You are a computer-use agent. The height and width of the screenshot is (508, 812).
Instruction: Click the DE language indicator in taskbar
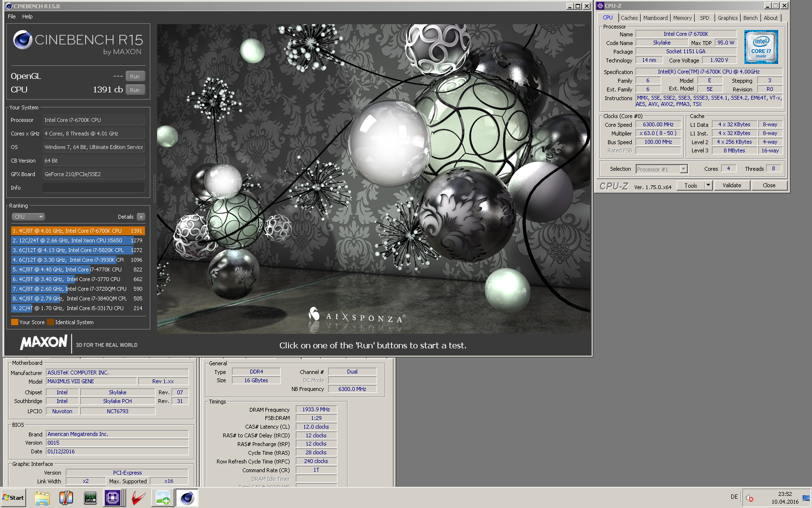[x=734, y=497]
